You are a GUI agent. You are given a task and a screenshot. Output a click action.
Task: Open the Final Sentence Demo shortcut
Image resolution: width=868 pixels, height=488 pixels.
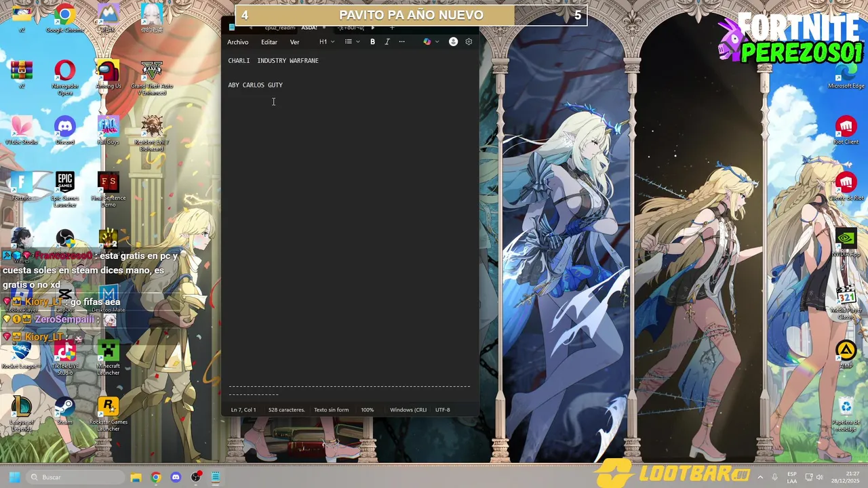point(108,190)
